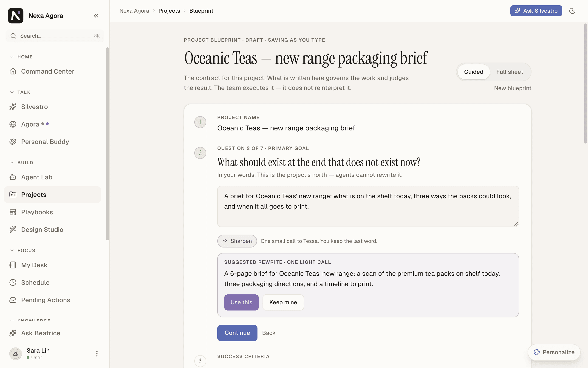The image size is (588, 368).
Task: Click the step 1 circle marker
Action: tap(200, 122)
